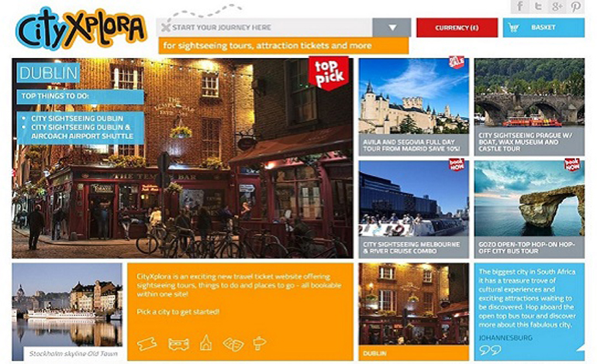Click the CityXplora logo
This screenshot has height=364, width=597.
point(81,29)
